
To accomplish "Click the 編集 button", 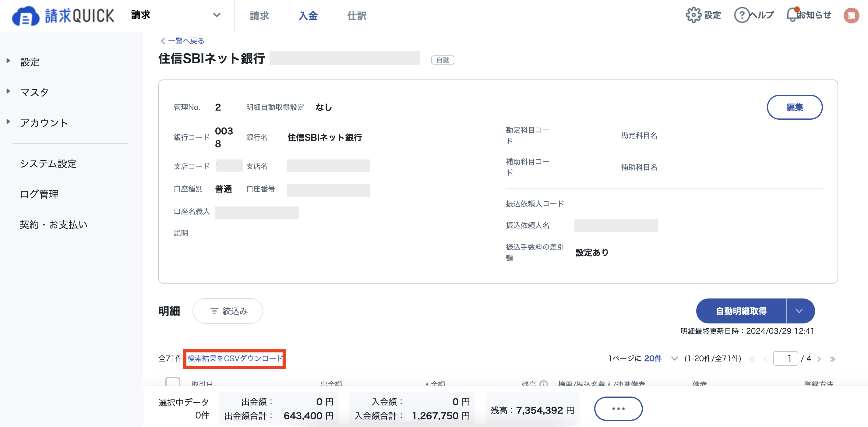I will (x=795, y=107).
